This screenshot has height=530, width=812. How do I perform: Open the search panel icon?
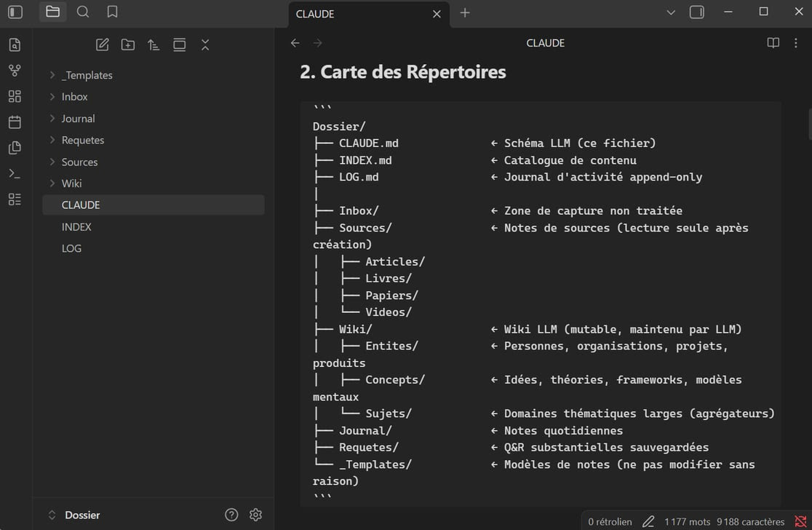pyautogui.click(x=83, y=12)
